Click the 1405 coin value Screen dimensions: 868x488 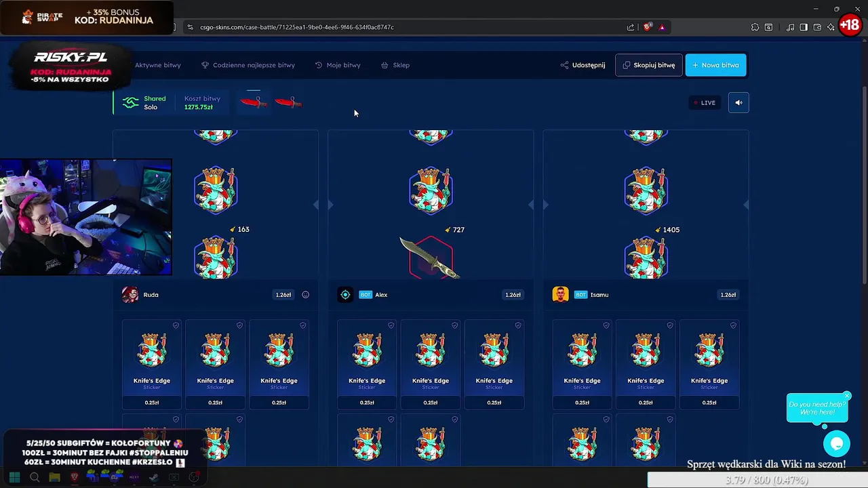(x=671, y=230)
